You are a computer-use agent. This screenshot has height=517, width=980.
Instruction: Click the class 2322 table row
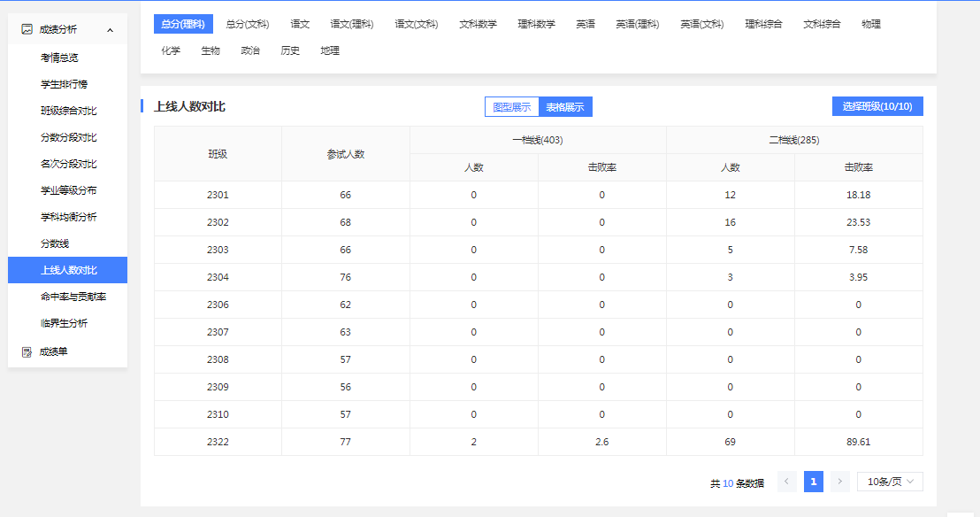click(538, 442)
